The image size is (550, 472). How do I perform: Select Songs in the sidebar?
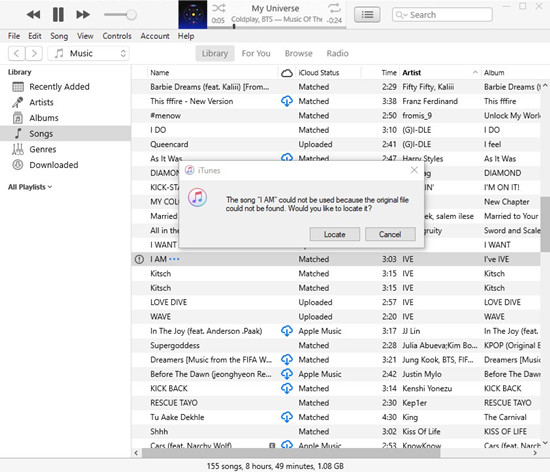click(65, 134)
